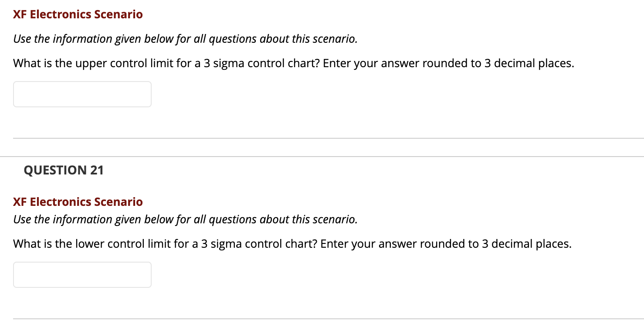Viewport: 644px width, 321px height.
Task: Click the italic instruction text above the first question
Action: tap(186, 38)
